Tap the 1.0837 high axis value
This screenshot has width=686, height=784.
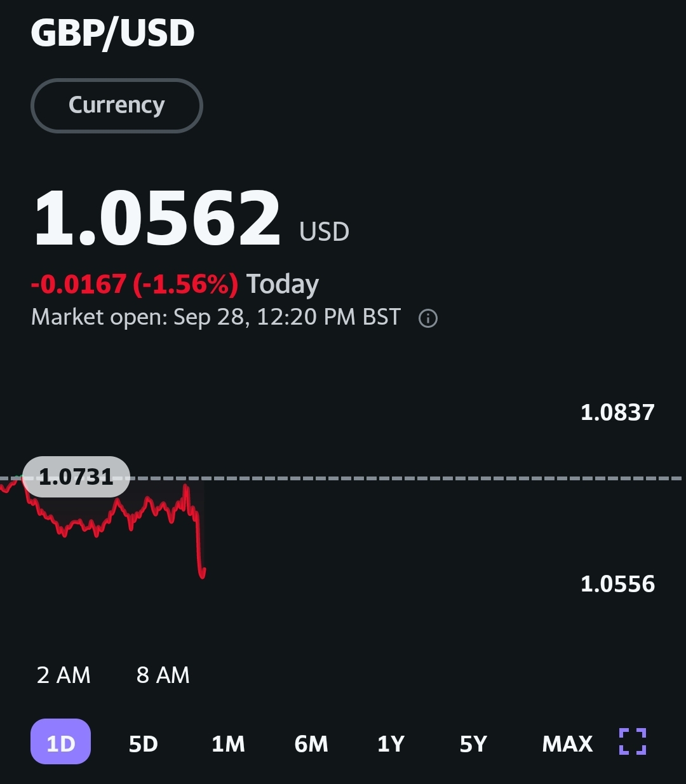click(617, 412)
